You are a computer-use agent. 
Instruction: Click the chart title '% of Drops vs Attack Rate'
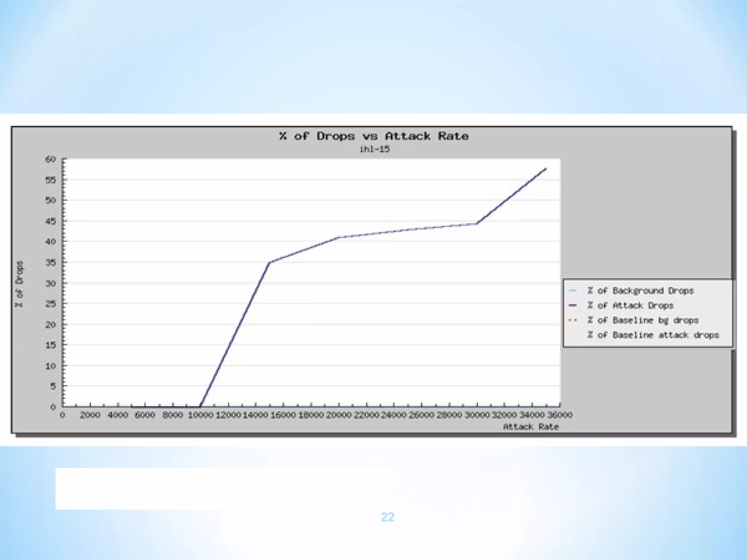coord(374,136)
